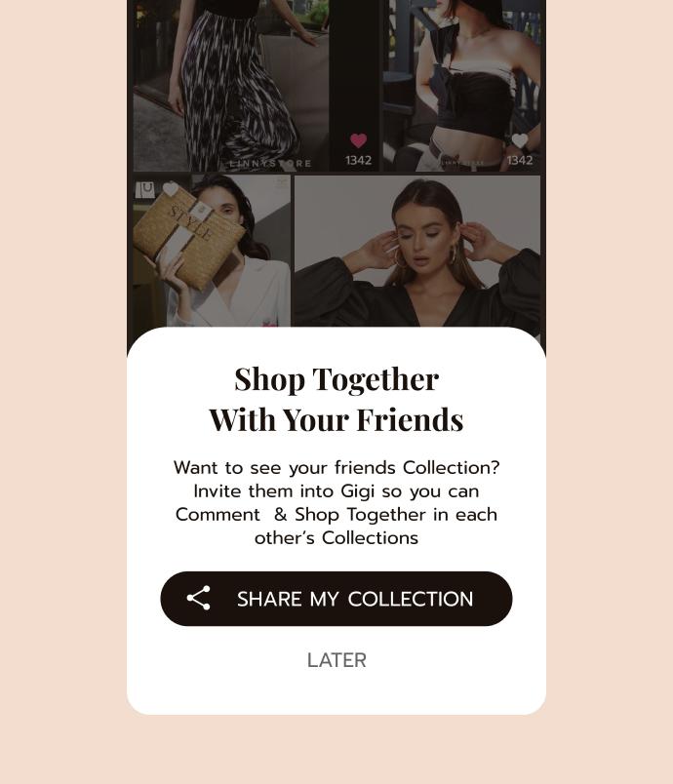The height and width of the screenshot is (784, 673).
Task: Click the partly hidden pink heart at bottom of clutch photo
Action: click(x=269, y=324)
